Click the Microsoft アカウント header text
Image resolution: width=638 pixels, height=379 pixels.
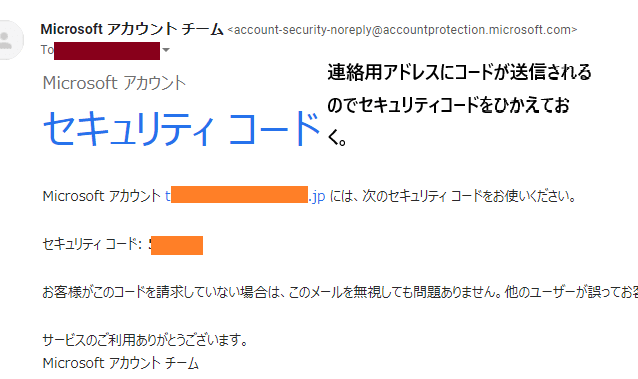click(114, 83)
